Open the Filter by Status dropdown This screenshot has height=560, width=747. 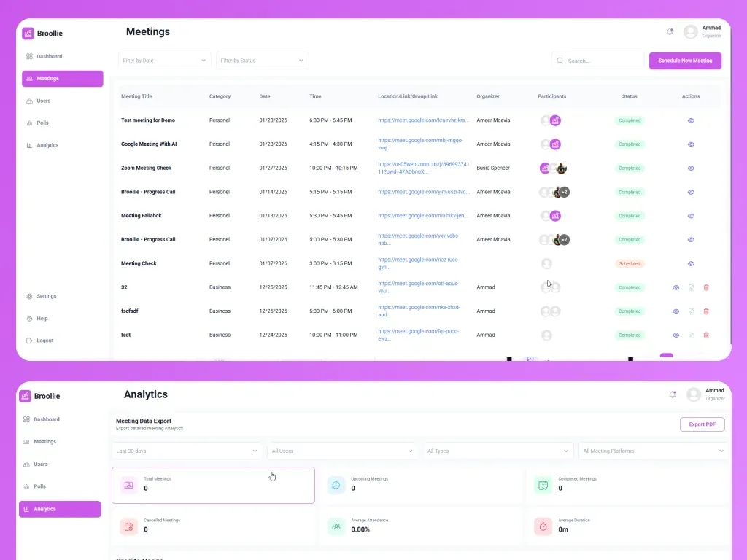pos(263,61)
